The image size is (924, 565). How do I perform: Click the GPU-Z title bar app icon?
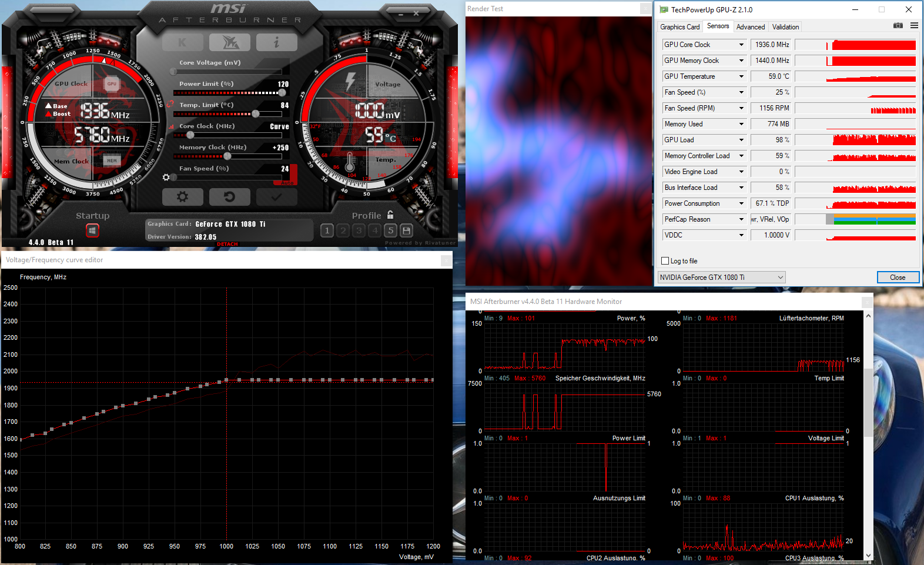click(664, 9)
